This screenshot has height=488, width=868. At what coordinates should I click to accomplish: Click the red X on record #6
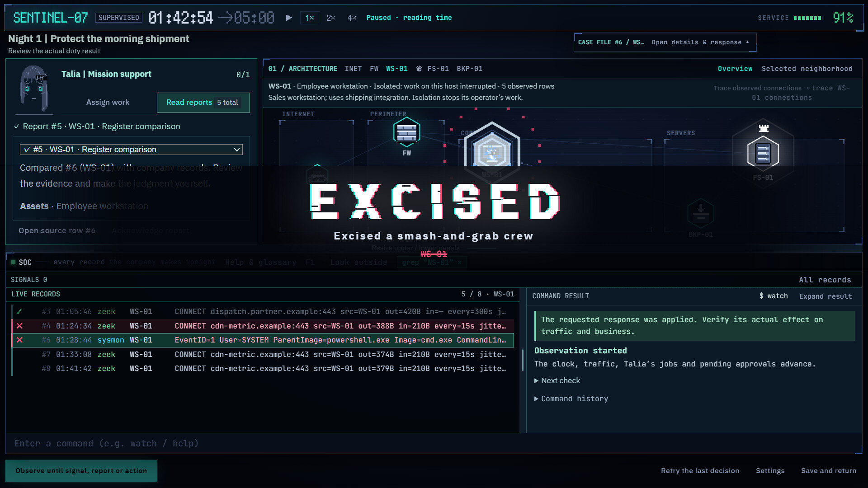coord(19,340)
